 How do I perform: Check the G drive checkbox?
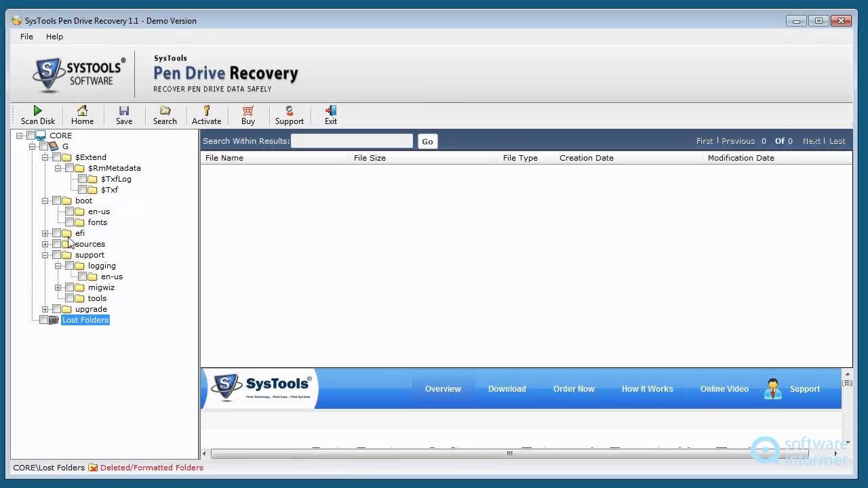point(43,146)
